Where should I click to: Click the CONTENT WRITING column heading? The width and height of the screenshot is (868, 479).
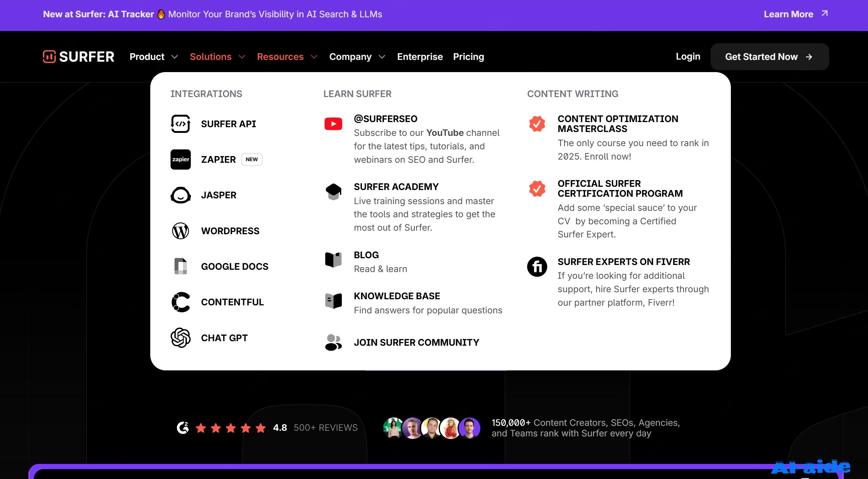[573, 94]
